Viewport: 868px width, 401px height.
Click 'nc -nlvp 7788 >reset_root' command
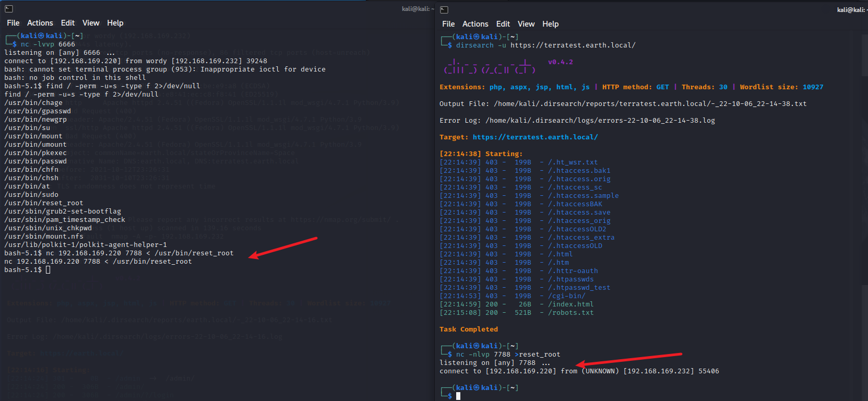(x=508, y=355)
